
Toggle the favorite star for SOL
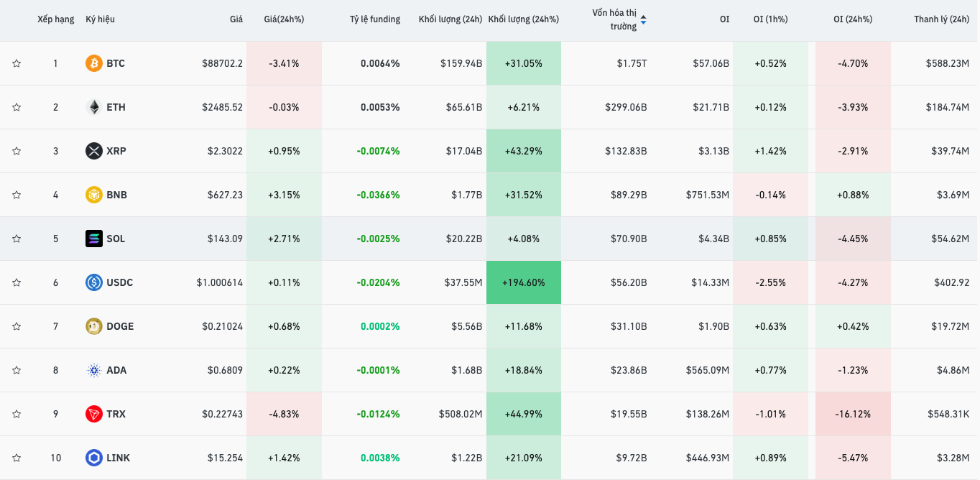tap(17, 239)
